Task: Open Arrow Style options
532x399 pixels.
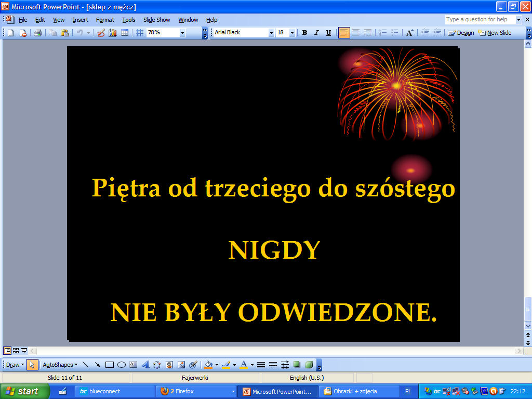Action: [x=285, y=365]
